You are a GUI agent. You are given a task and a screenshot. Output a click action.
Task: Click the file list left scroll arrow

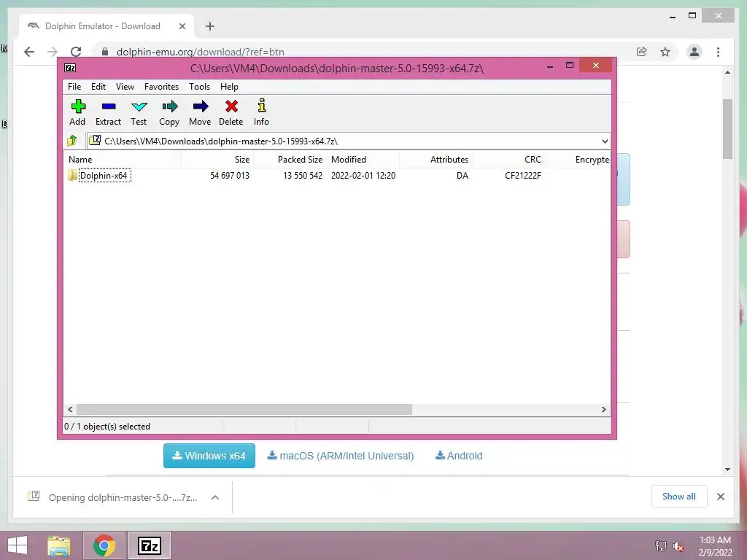pos(70,410)
